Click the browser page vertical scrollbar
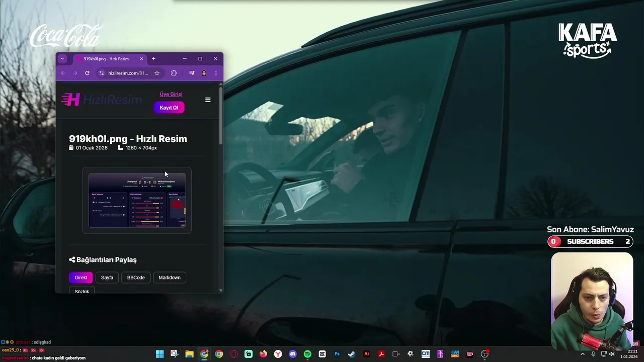Viewport: 644px width, 362px height. (x=220, y=115)
